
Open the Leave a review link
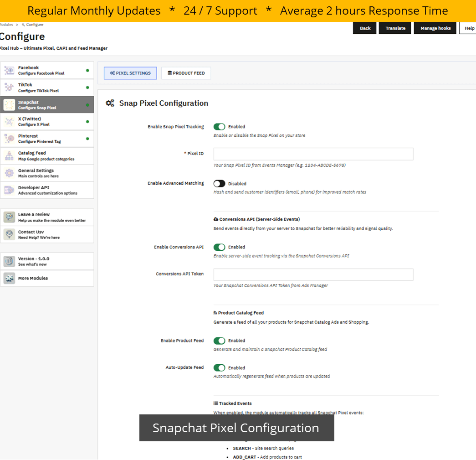(47, 217)
